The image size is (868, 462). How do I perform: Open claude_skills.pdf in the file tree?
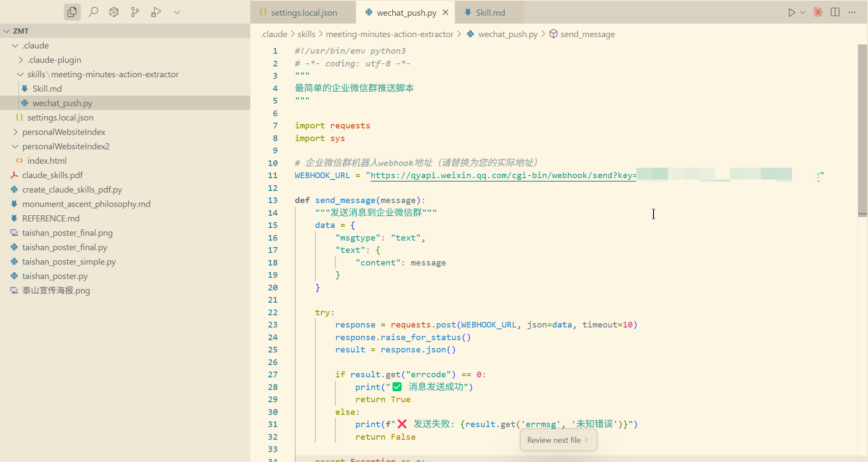52,175
